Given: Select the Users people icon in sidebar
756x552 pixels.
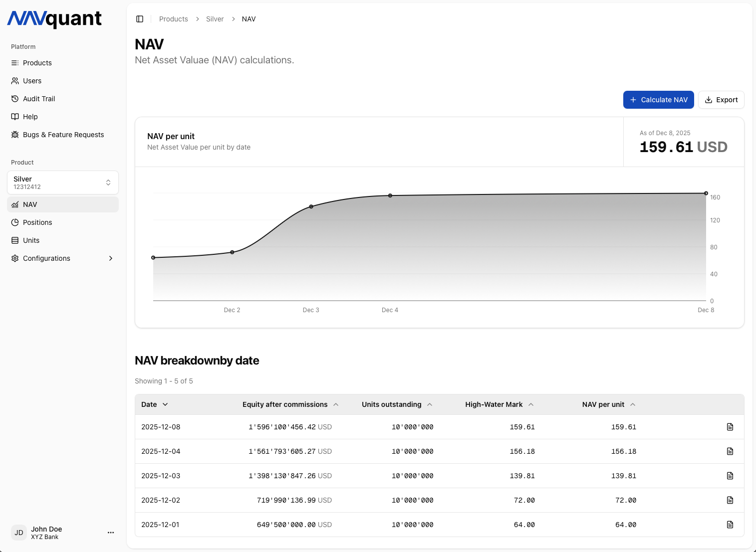Looking at the screenshot, I should coord(15,81).
